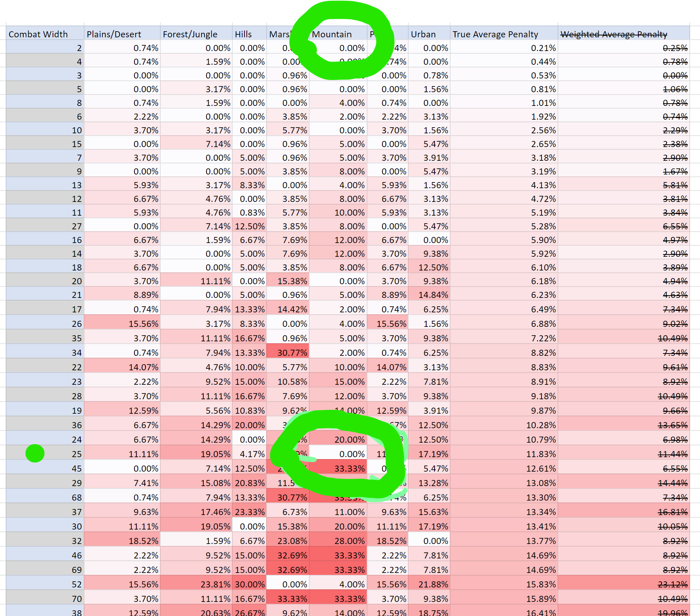The width and height of the screenshot is (700, 616).
Task: Select Hills 30.00% cell for width 52
Action: [249, 584]
